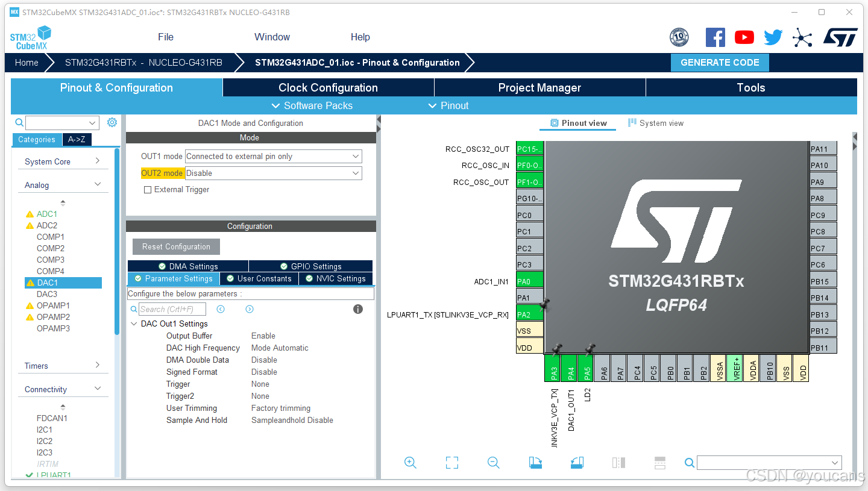Screen dimensions: 868x491
Task: Expand the System Core category
Action: [x=62, y=161]
